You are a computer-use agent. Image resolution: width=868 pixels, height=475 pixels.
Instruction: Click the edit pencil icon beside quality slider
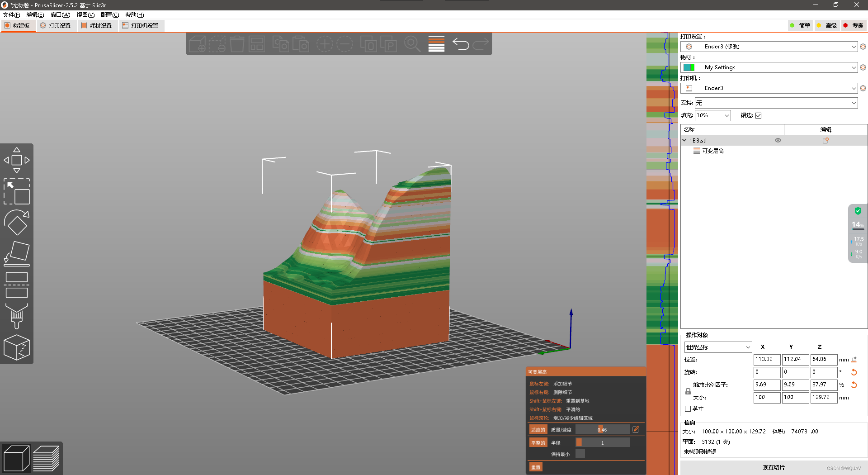click(x=636, y=429)
